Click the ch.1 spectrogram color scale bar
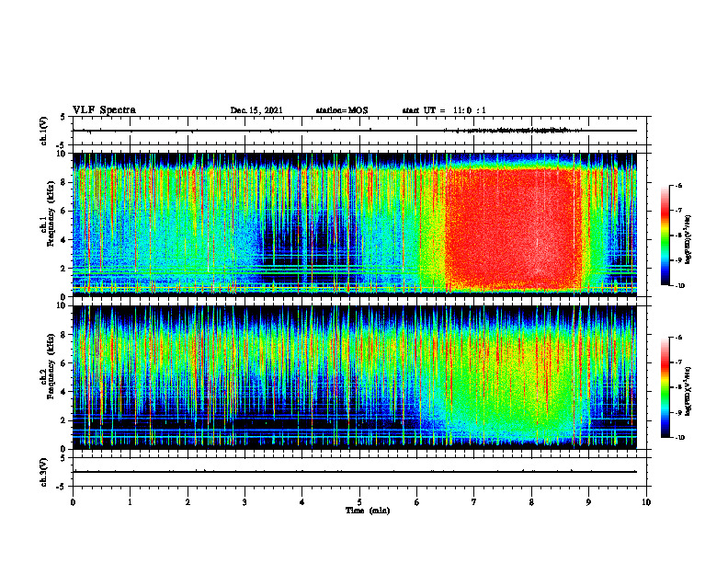728x563 pixels. coord(665,236)
